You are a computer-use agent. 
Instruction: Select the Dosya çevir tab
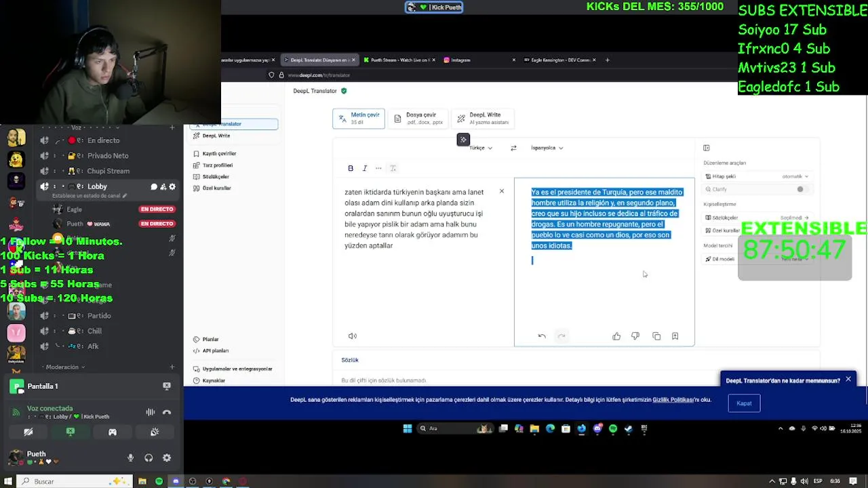(418, 119)
